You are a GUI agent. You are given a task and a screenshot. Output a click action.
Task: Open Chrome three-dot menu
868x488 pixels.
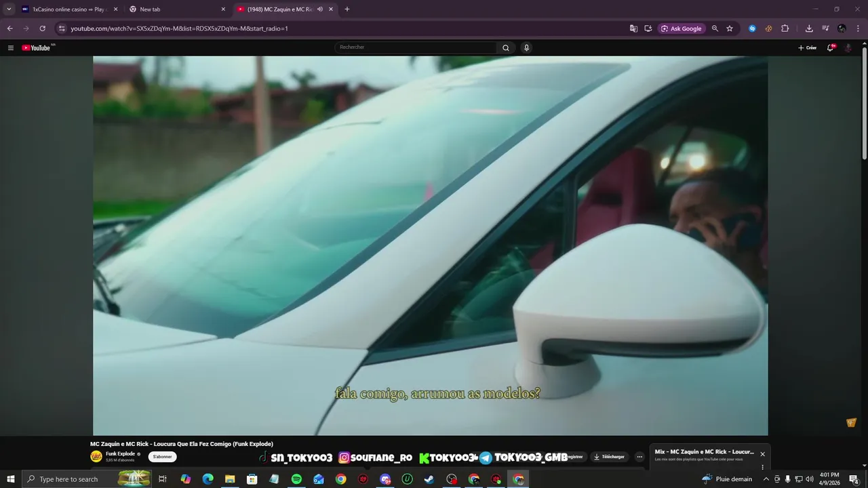coord(859,28)
